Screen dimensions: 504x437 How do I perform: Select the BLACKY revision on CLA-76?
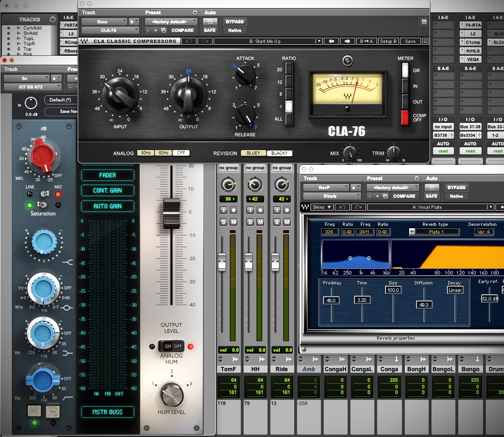pos(279,153)
